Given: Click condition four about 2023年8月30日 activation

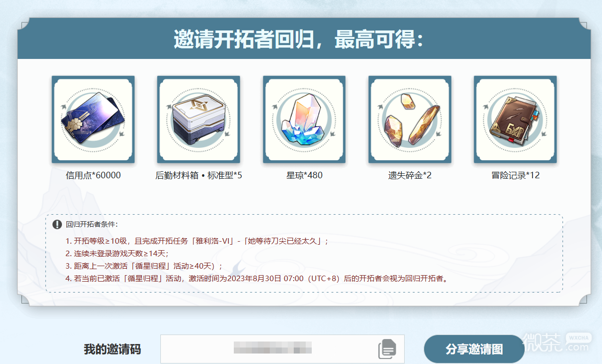Looking at the screenshot, I should (x=256, y=278).
